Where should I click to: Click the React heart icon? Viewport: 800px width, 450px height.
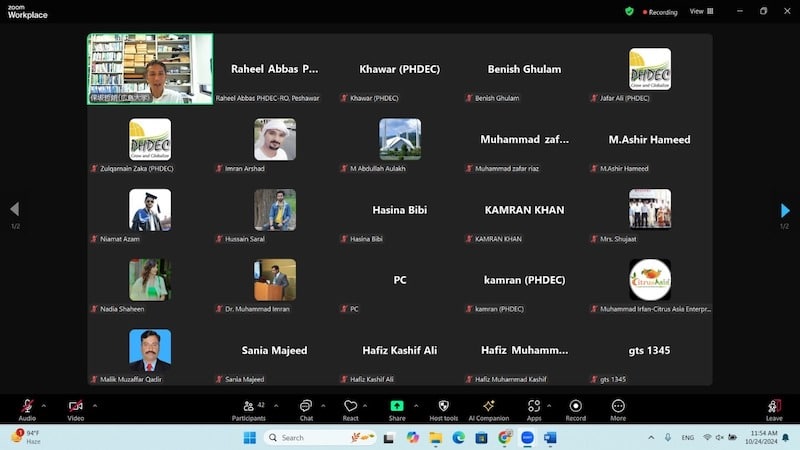coord(350,408)
